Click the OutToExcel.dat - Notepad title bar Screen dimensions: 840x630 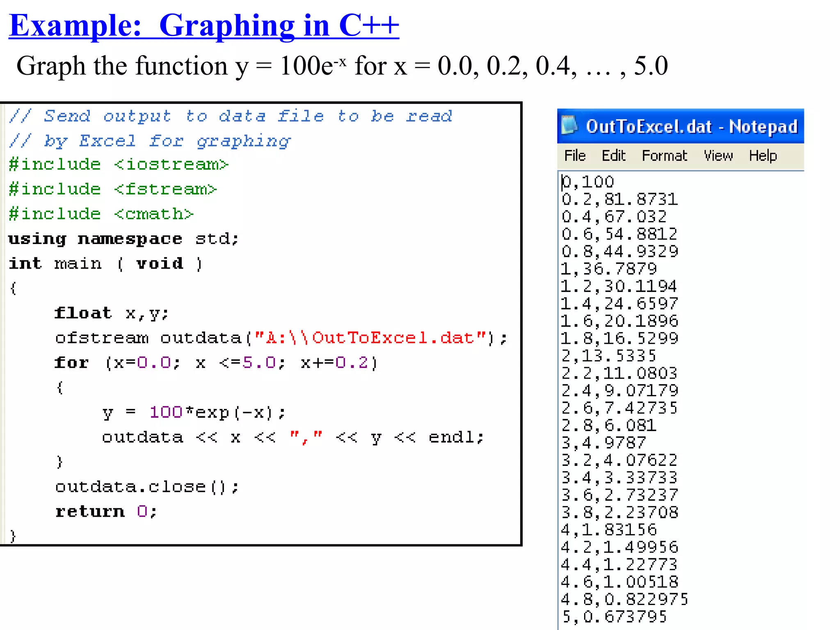(680, 126)
